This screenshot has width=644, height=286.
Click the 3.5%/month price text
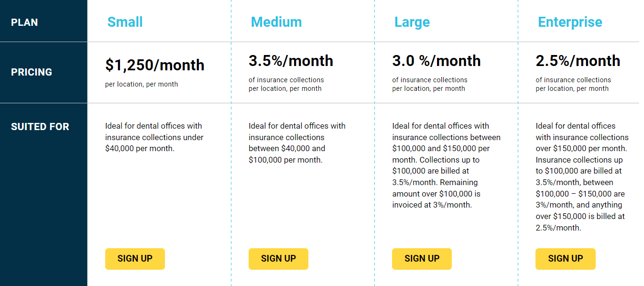tap(291, 61)
